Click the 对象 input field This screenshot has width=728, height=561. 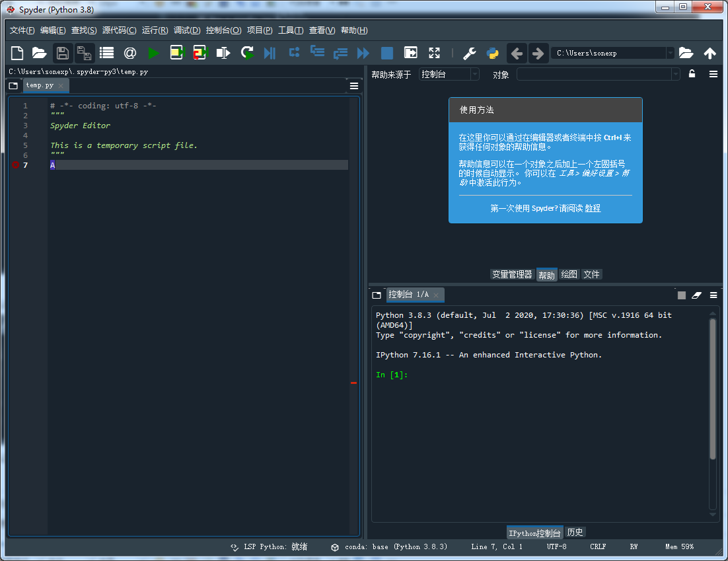[595, 74]
